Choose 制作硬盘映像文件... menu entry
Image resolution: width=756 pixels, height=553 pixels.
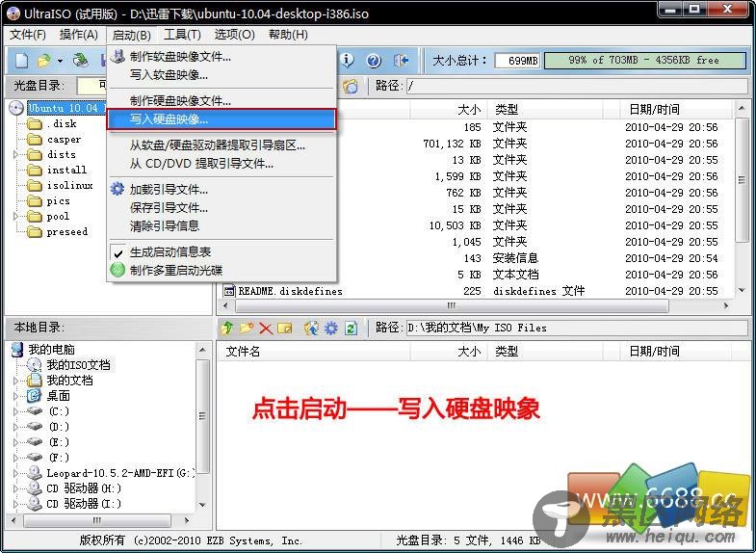point(222,101)
